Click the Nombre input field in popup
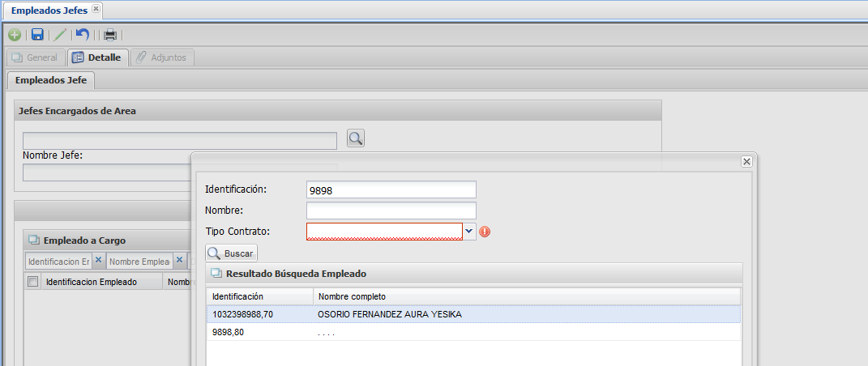The image size is (868, 366). point(391,211)
